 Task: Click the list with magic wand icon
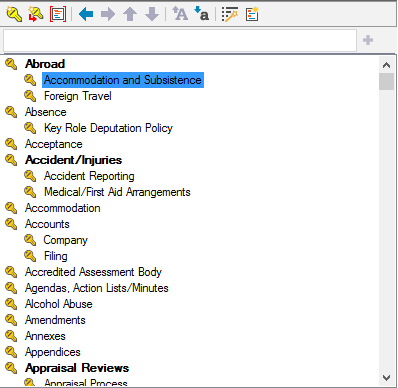coord(230,14)
